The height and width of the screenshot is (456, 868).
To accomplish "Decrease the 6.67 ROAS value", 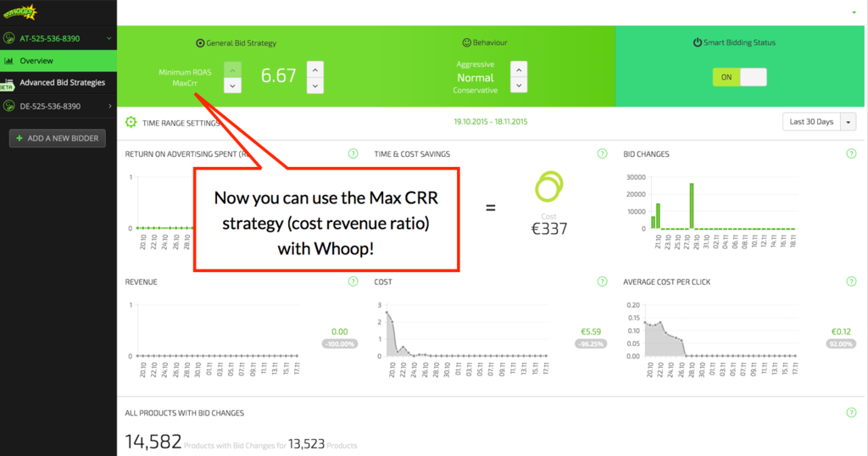I will point(315,86).
